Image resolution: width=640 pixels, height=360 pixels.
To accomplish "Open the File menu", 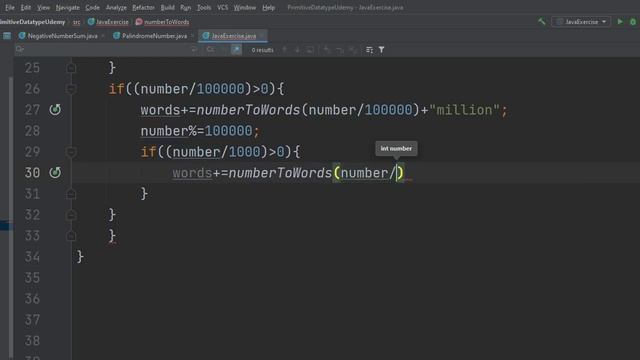I will pyautogui.click(x=10, y=7).
